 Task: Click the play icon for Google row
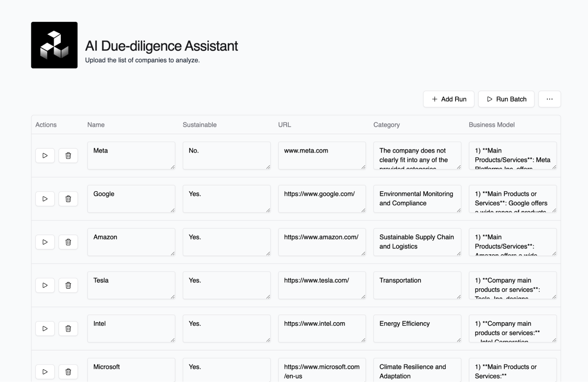(45, 198)
